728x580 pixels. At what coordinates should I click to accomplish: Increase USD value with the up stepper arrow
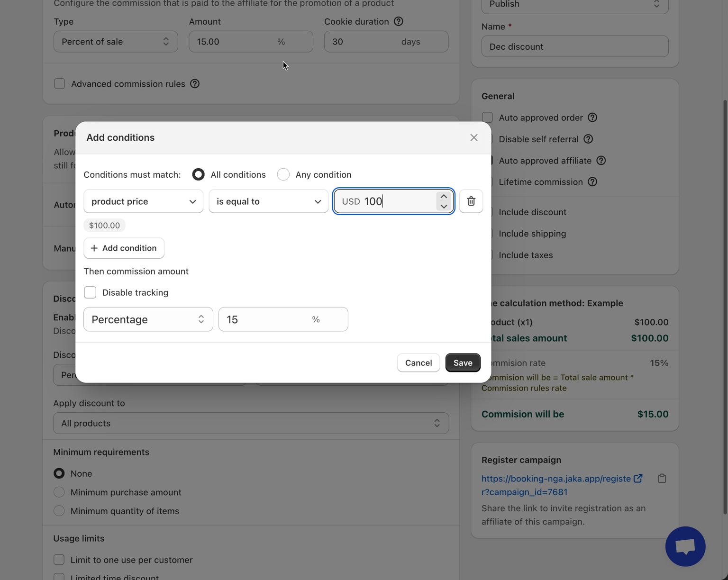click(x=444, y=196)
